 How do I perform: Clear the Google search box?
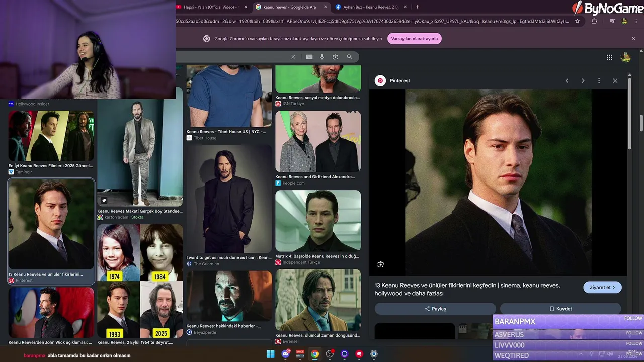click(x=293, y=57)
